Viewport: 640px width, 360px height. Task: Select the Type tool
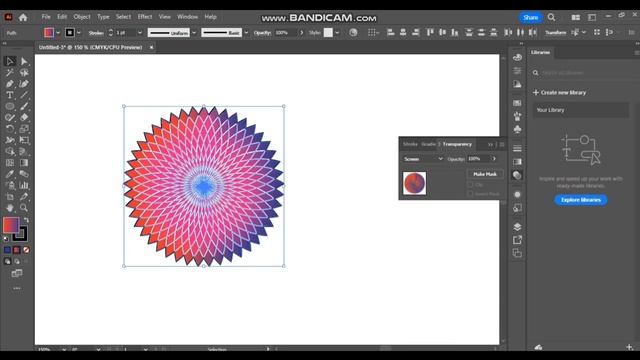click(10, 95)
